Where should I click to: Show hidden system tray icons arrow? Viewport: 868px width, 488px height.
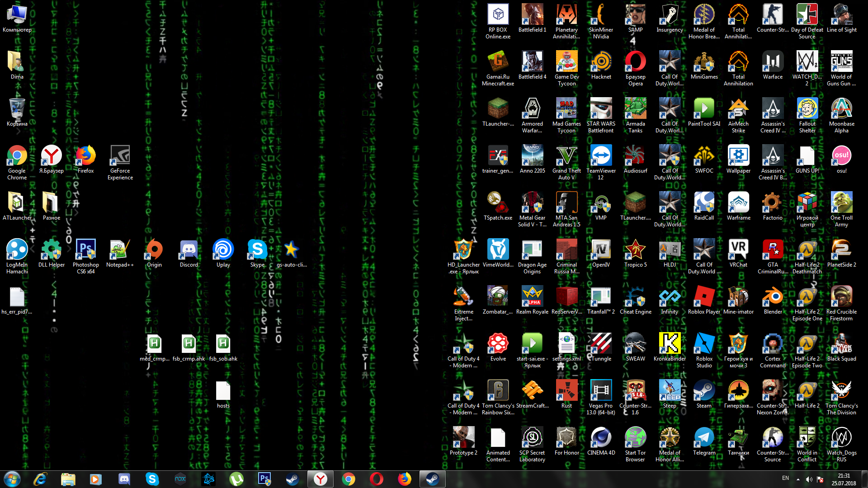coord(798,479)
